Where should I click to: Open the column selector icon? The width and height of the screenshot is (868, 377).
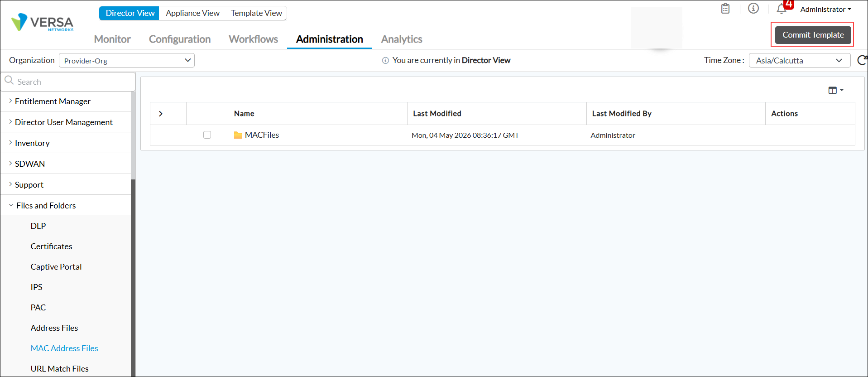coord(836,90)
